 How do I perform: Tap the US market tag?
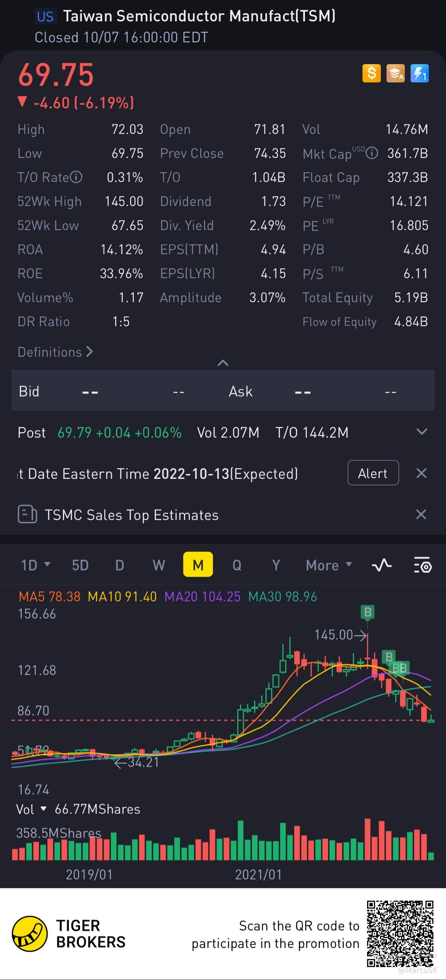(45, 16)
